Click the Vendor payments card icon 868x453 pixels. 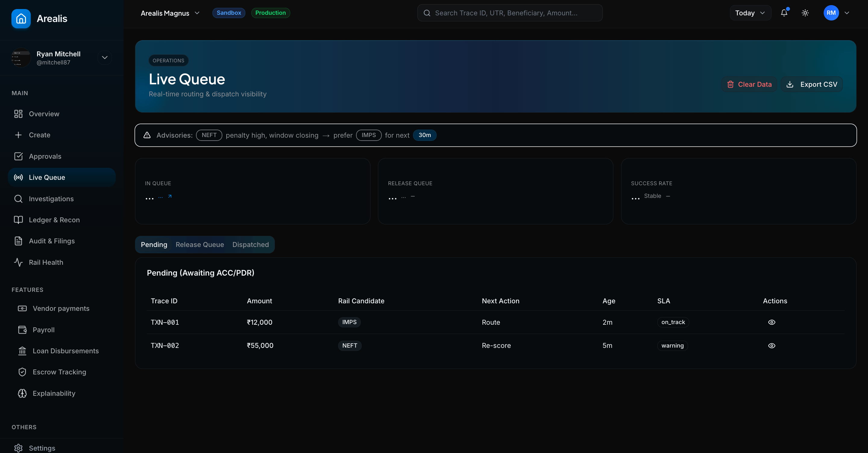pos(22,308)
